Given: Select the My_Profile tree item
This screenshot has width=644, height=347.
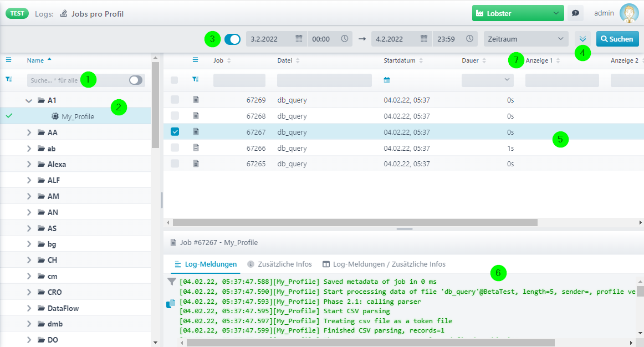Looking at the screenshot, I should pos(75,116).
